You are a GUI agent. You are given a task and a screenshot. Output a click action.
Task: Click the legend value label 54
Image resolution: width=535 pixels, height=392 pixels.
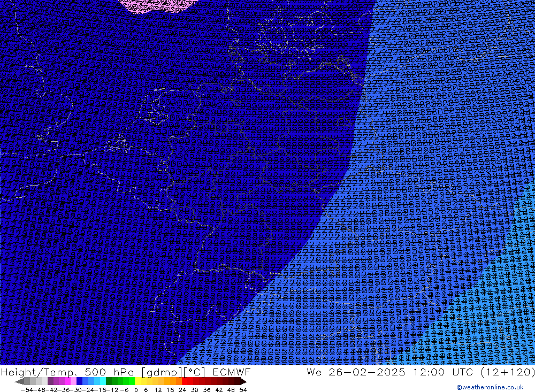click(x=243, y=390)
